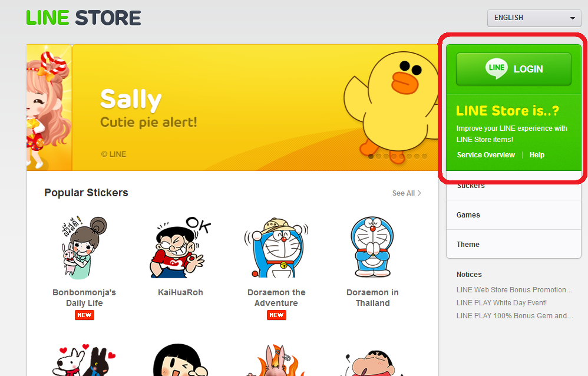The image size is (588, 376).
Task: Select the fiery rabbit sticker thumbnail
Action: [276, 361]
